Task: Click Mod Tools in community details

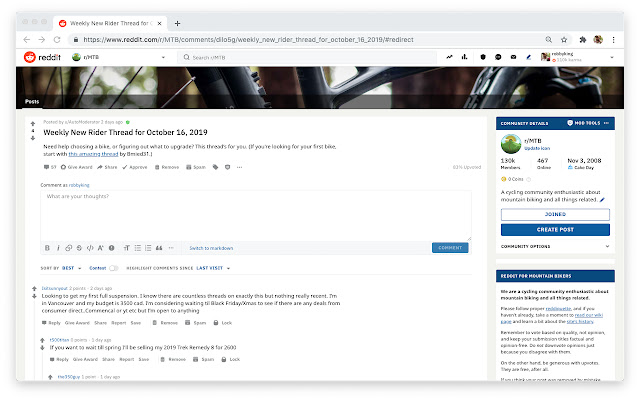Action: pyautogui.click(x=584, y=123)
